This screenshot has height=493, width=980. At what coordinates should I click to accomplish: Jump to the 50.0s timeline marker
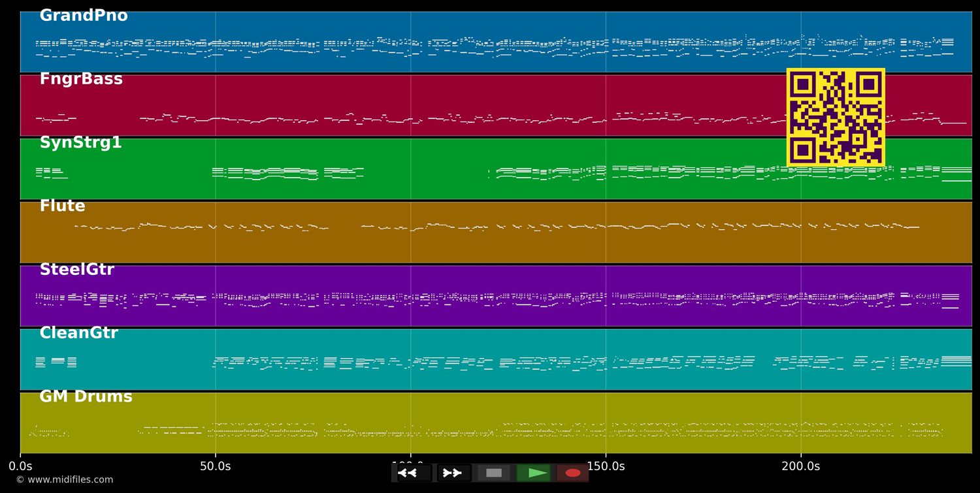[x=215, y=466]
